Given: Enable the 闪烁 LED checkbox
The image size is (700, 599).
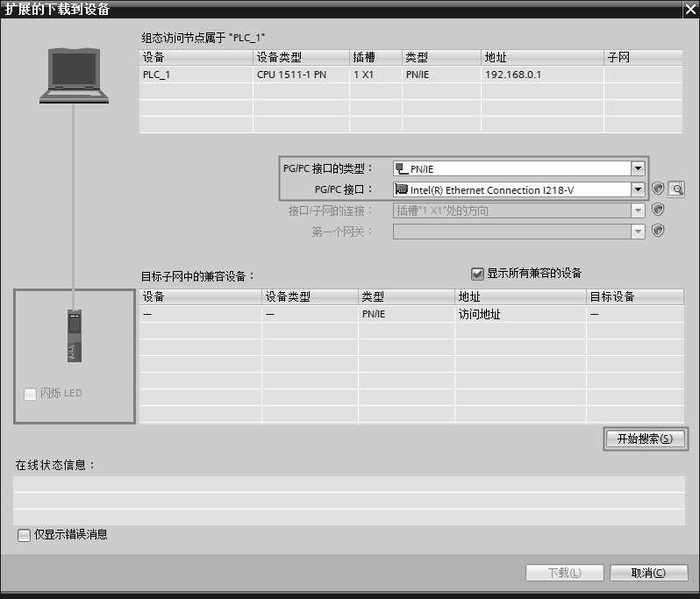Looking at the screenshot, I should 30,394.
